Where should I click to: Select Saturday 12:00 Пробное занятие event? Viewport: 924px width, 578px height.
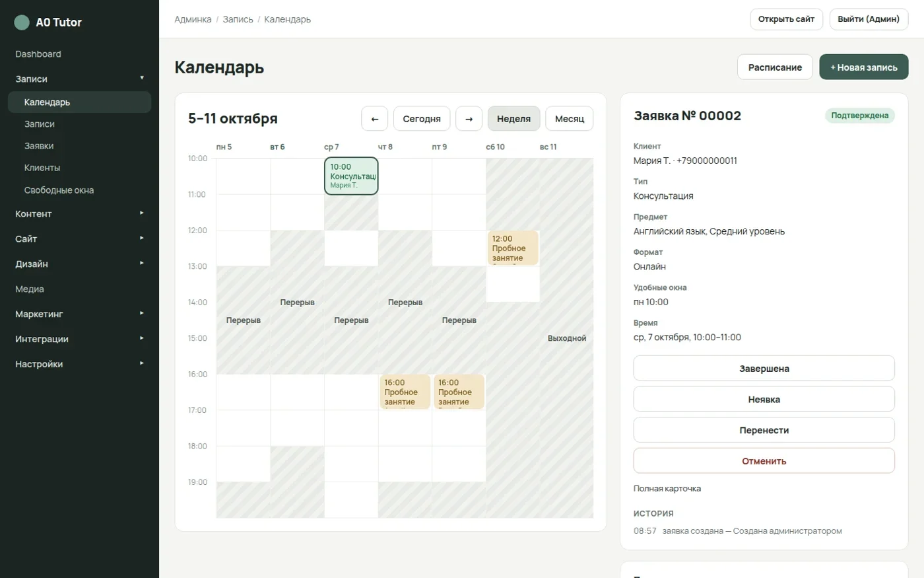click(x=513, y=248)
